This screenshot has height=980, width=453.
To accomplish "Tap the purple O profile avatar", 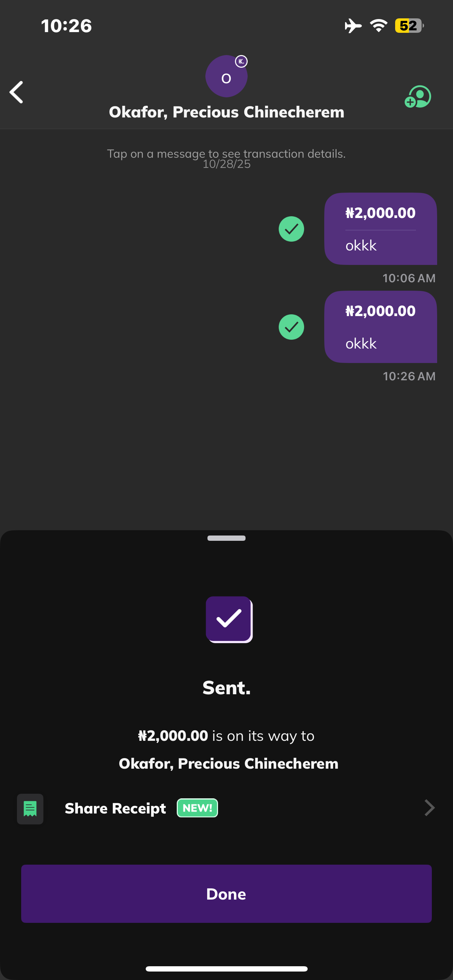I will 226,77.
